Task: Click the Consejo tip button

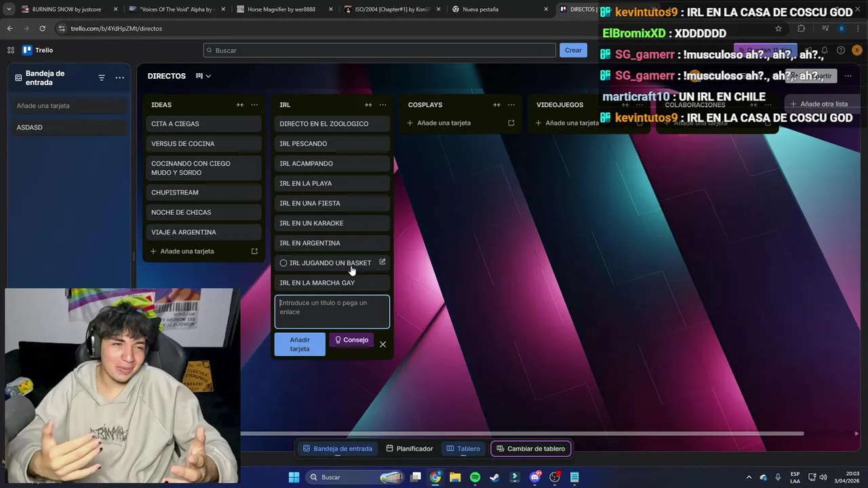Action: [x=351, y=340]
